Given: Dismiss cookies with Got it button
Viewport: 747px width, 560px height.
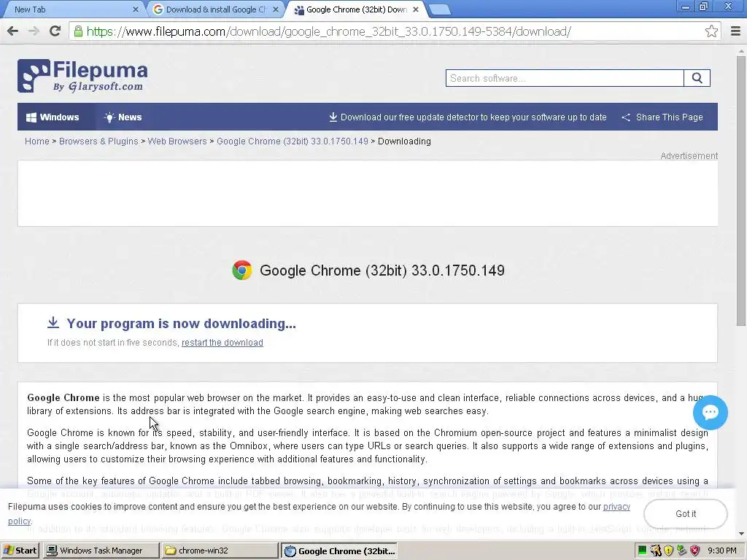Looking at the screenshot, I should click(686, 514).
